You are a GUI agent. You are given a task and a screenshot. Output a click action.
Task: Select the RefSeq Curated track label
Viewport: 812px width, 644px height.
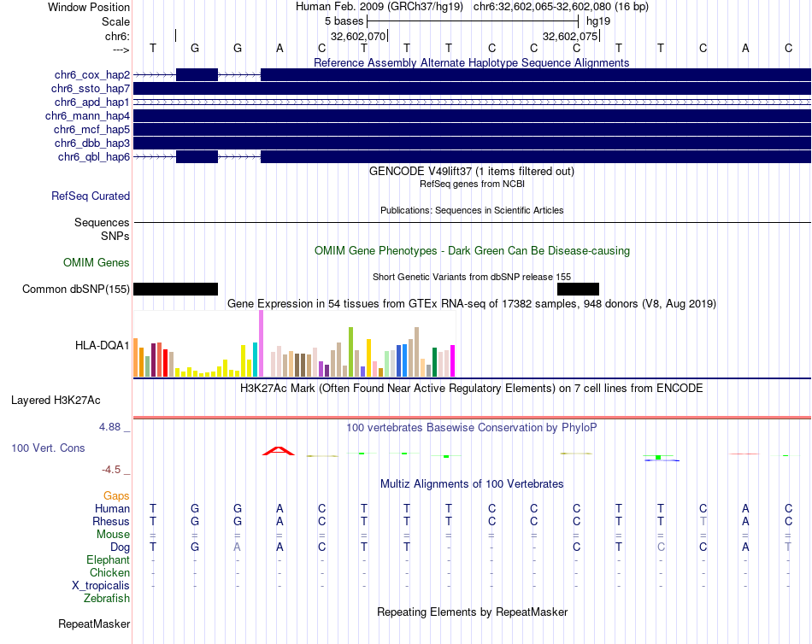point(91,196)
